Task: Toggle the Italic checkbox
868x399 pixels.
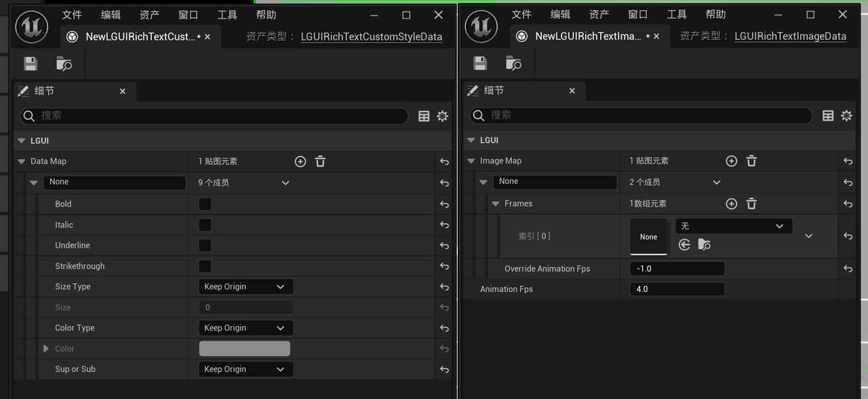Action: [205, 225]
